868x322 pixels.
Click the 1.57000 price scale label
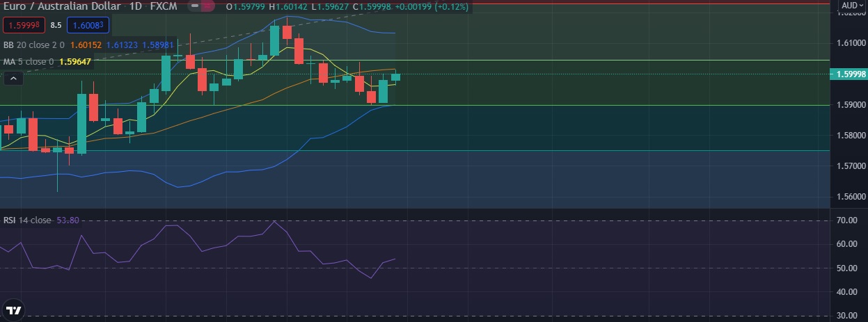(850, 166)
